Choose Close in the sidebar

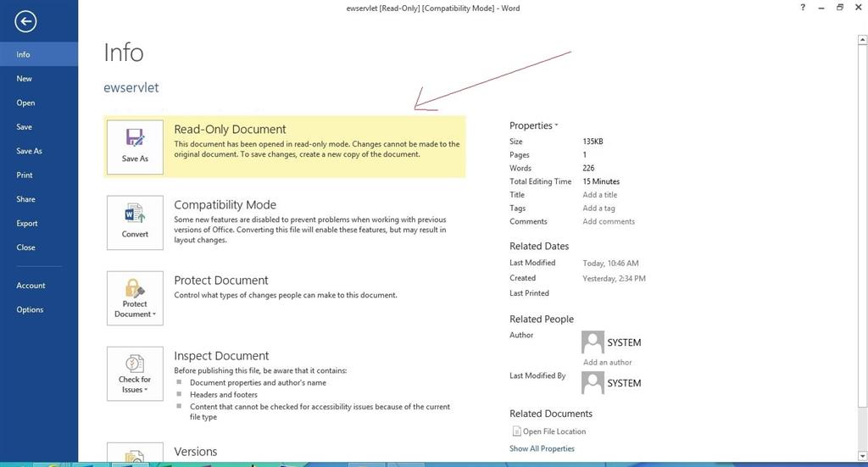coord(39,247)
